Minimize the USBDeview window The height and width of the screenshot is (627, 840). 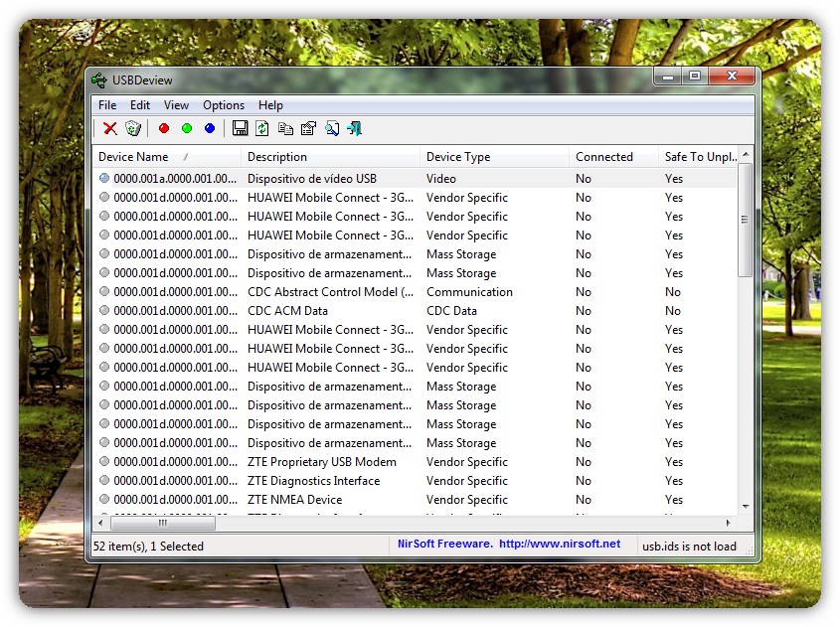(667, 77)
